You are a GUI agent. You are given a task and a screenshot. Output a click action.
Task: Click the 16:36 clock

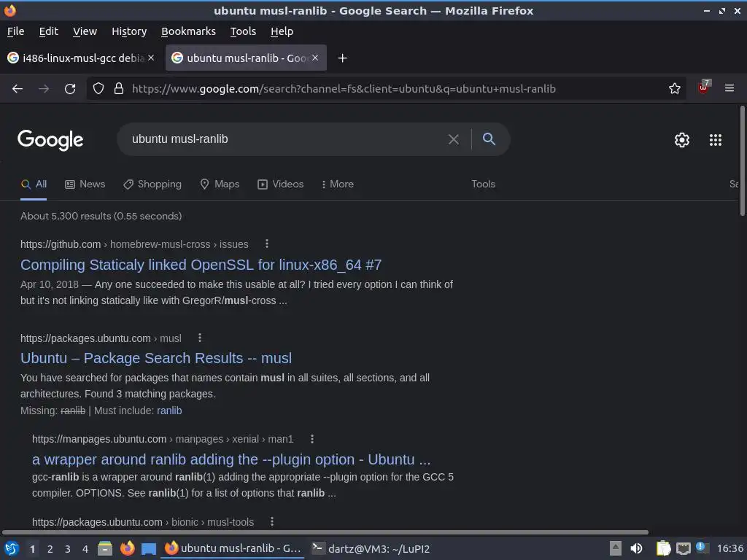729,548
